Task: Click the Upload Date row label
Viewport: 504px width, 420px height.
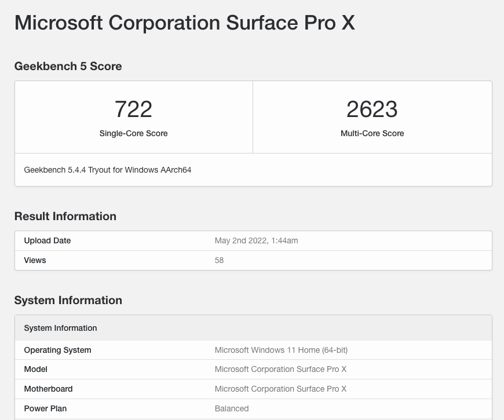Action: tap(48, 240)
